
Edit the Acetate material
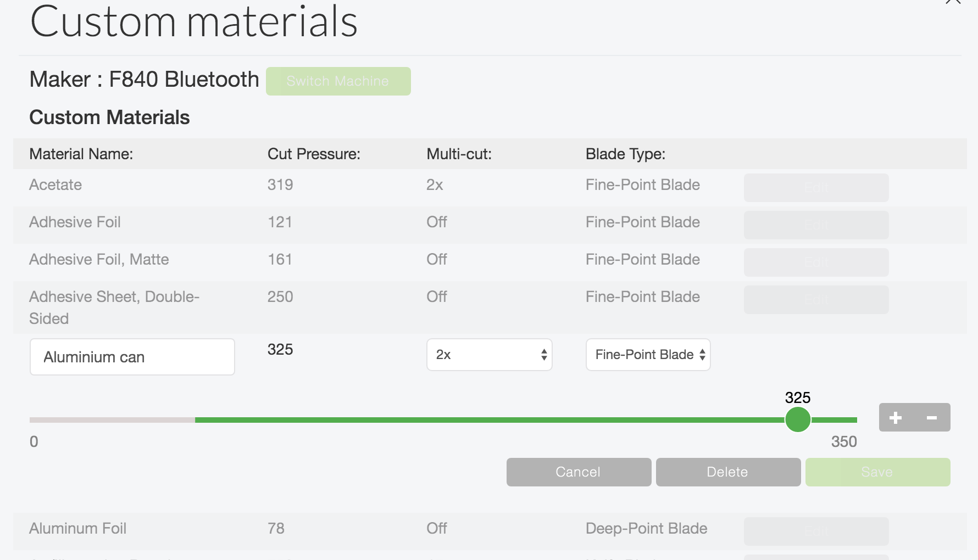[x=816, y=188]
